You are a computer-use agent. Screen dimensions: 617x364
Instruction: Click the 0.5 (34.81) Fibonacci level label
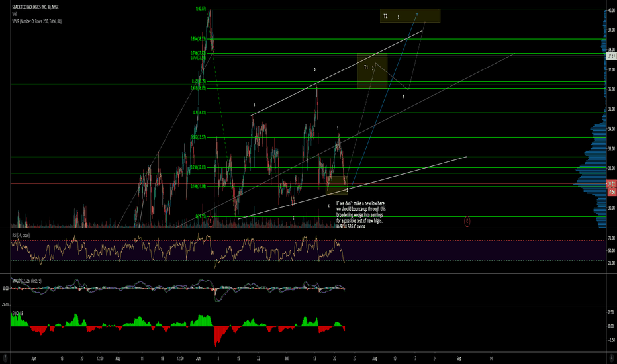[199, 113]
